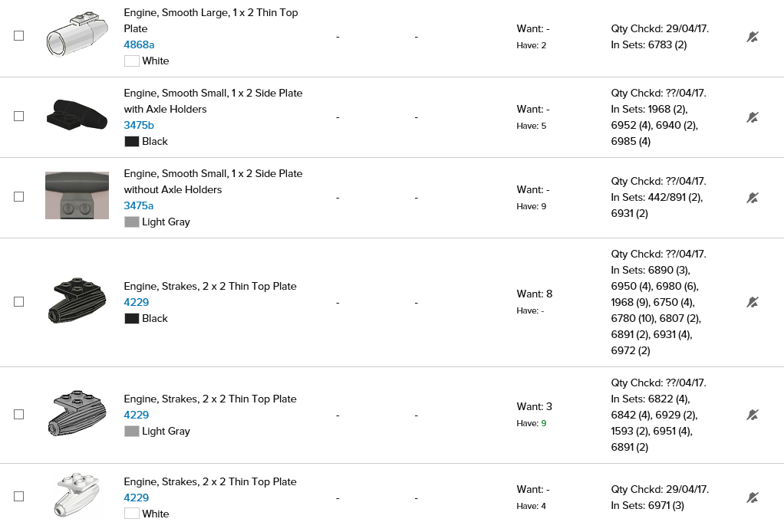This screenshot has width=784, height=532.
Task: Toggle notification bell for Black 4229 Strakes engine
Action: click(x=753, y=302)
